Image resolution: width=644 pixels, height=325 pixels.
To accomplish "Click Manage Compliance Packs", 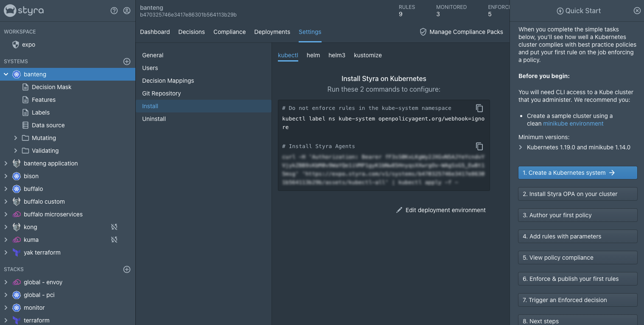I will click(461, 32).
